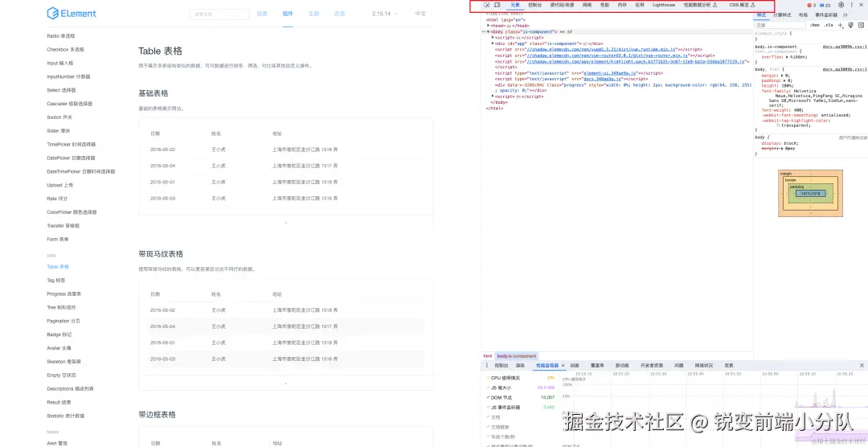Open the 网络 panel tab

pos(588,5)
